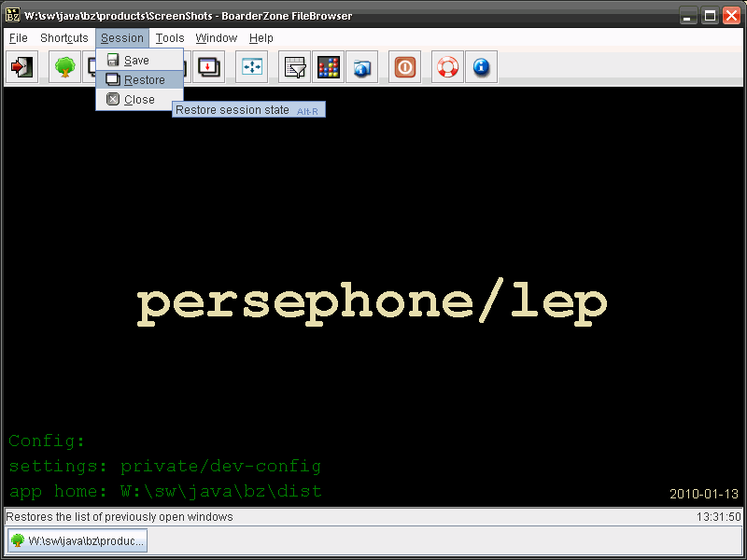Click the persephone/lep heading text
Image resolution: width=747 pixels, height=560 pixels.
pos(372,302)
